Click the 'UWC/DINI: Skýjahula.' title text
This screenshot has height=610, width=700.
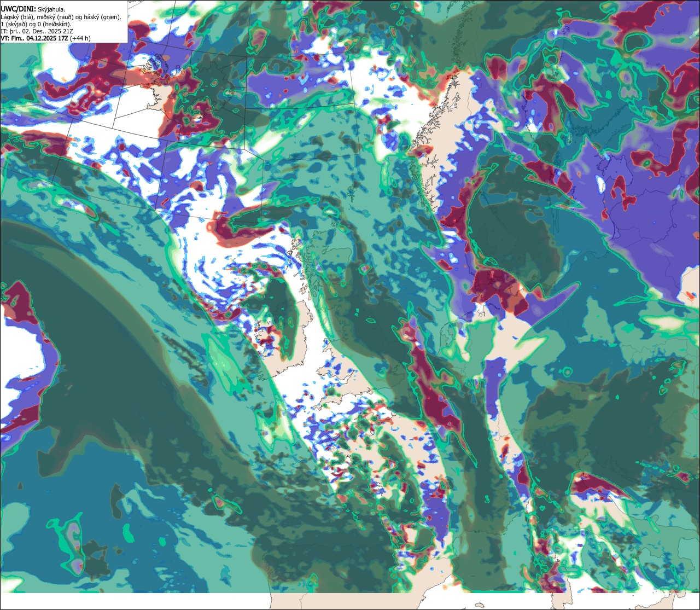coord(33,9)
